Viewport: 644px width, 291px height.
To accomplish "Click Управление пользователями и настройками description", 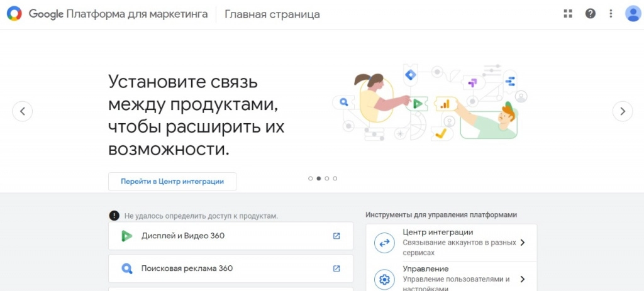I will point(457,283).
